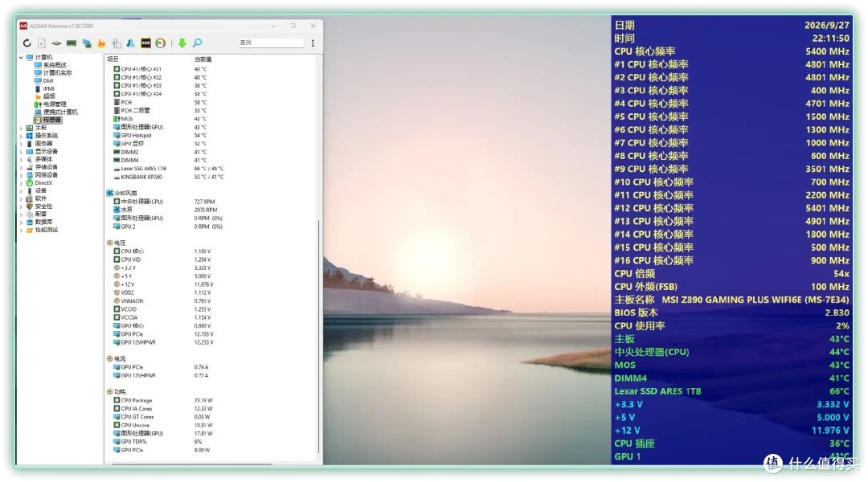Image resolution: width=868 pixels, height=482 pixels.
Task: Expand the 存储设备 tree node
Action: pos(21,167)
